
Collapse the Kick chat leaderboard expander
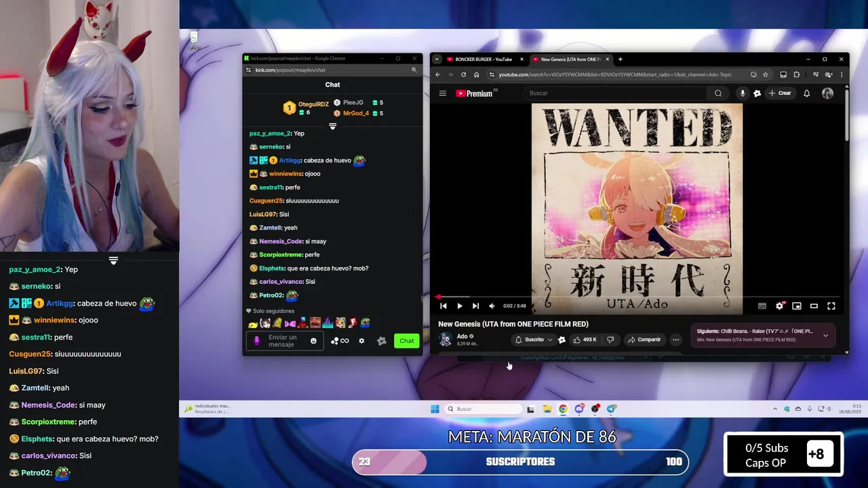coord(332,127)
